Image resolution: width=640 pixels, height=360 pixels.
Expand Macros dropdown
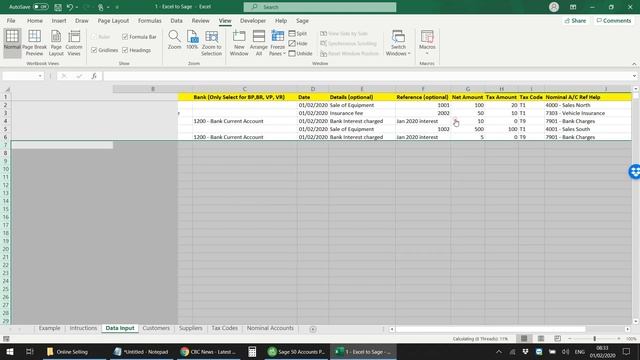[427, 53]
